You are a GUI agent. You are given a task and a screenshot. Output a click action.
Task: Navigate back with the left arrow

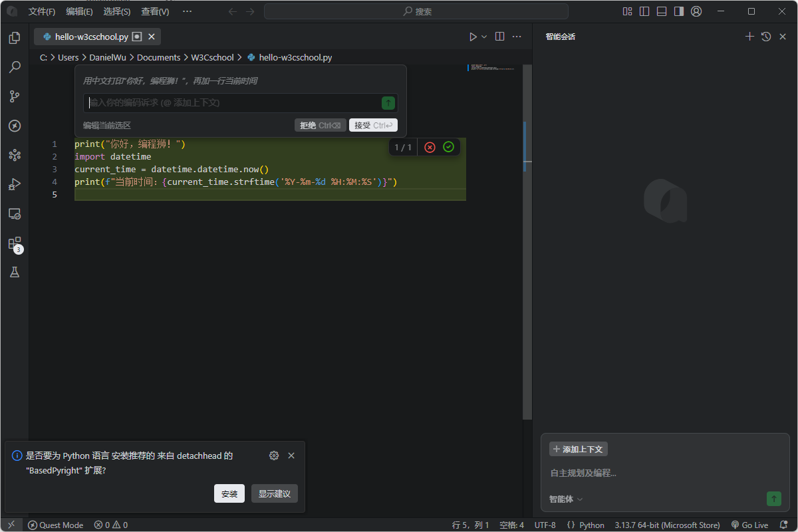click(x=232, y=11)
